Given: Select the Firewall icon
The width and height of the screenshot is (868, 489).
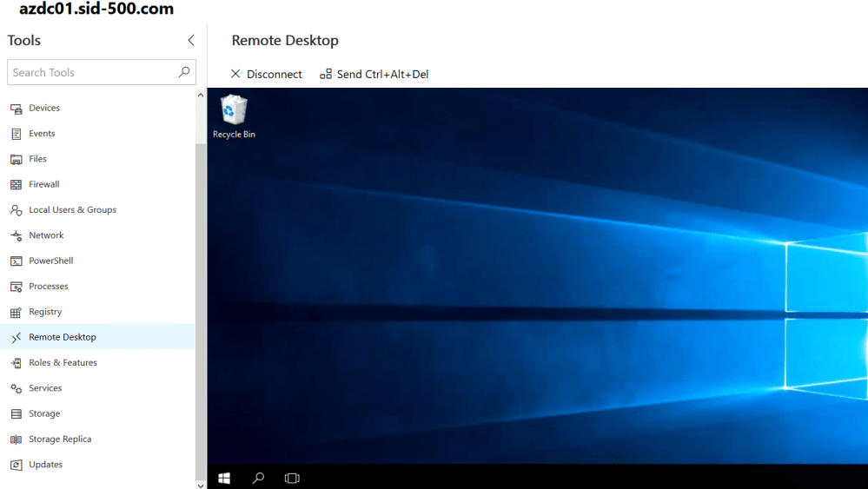Looking at the screenshot, I should [16, 185].
